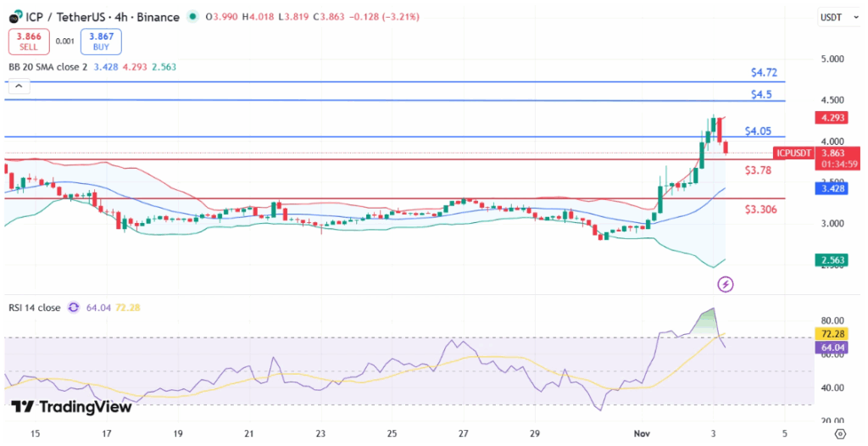Click the $4.5 horizontal line label
The width and height of the screenshot is (868, 446).
pos(760,94)
